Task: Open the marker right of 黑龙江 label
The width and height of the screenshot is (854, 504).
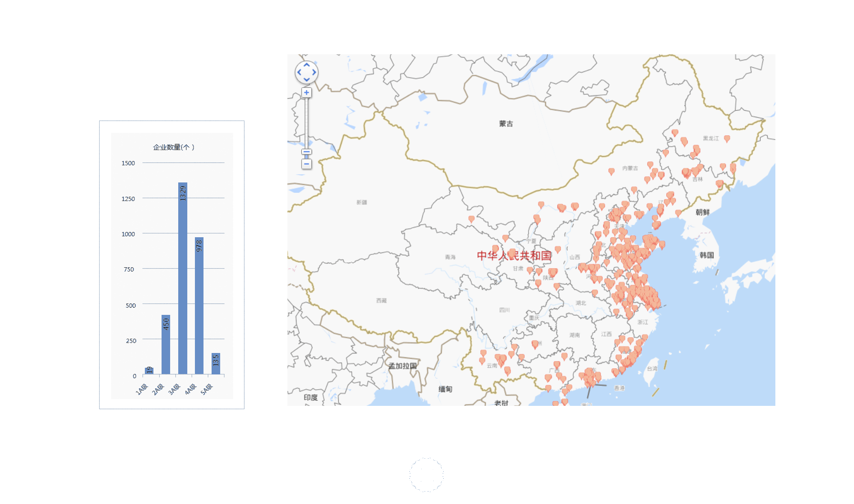Action: [x=727, y=138]
